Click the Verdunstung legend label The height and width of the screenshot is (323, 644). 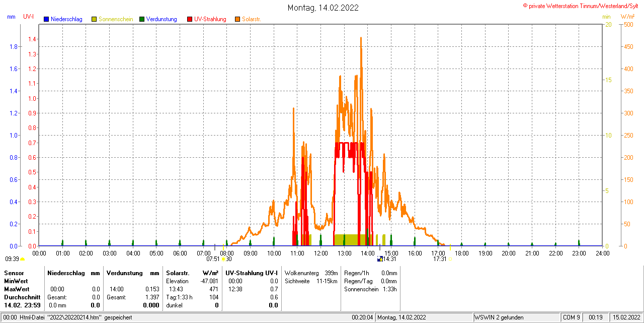(162, 19)
